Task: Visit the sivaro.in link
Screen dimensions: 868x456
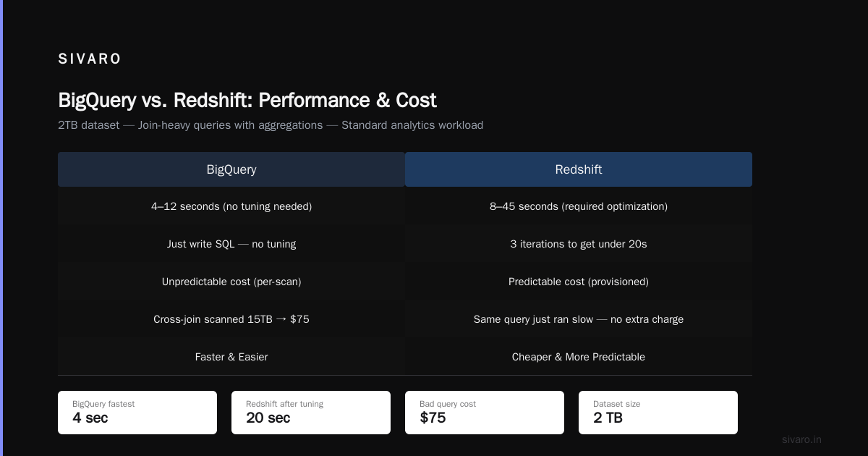Action: pos(801,439)
